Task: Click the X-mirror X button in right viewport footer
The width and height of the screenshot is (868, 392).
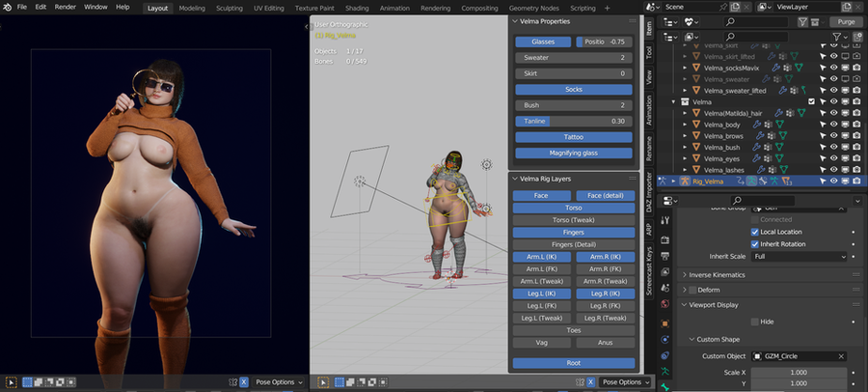Action: (x=590, y=382)
